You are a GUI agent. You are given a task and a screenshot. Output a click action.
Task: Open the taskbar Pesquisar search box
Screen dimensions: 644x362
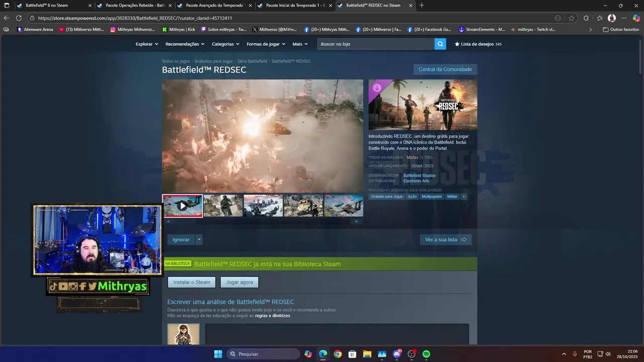263,354
